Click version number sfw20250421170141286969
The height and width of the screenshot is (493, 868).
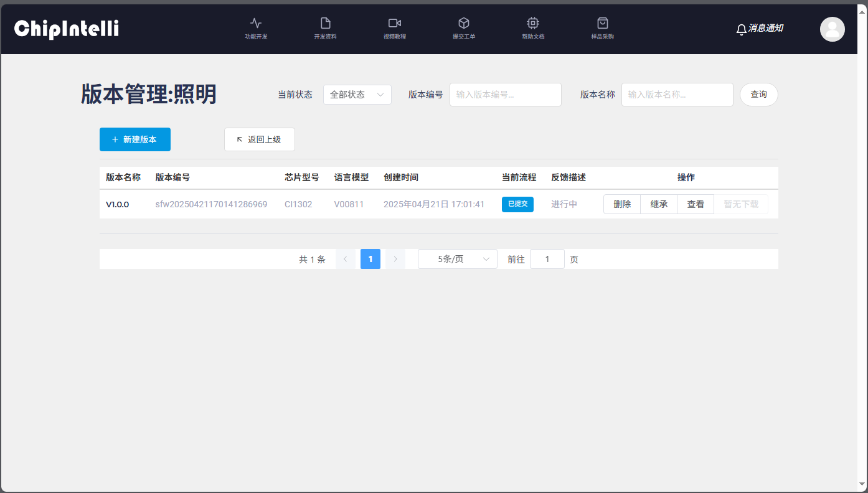pos(212,204)
